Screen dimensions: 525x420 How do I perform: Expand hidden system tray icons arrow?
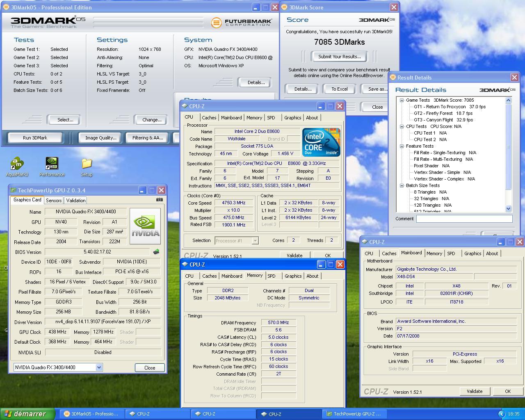tap(501, 414)
